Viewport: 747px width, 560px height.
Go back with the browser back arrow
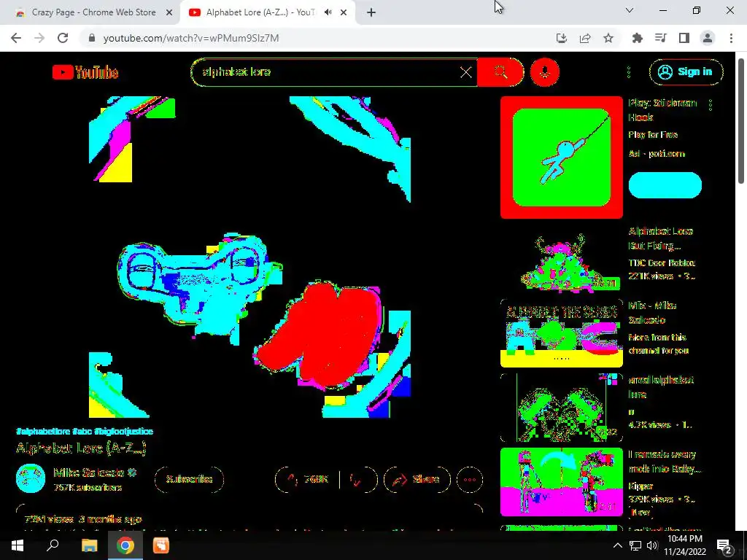click(16, 38)
